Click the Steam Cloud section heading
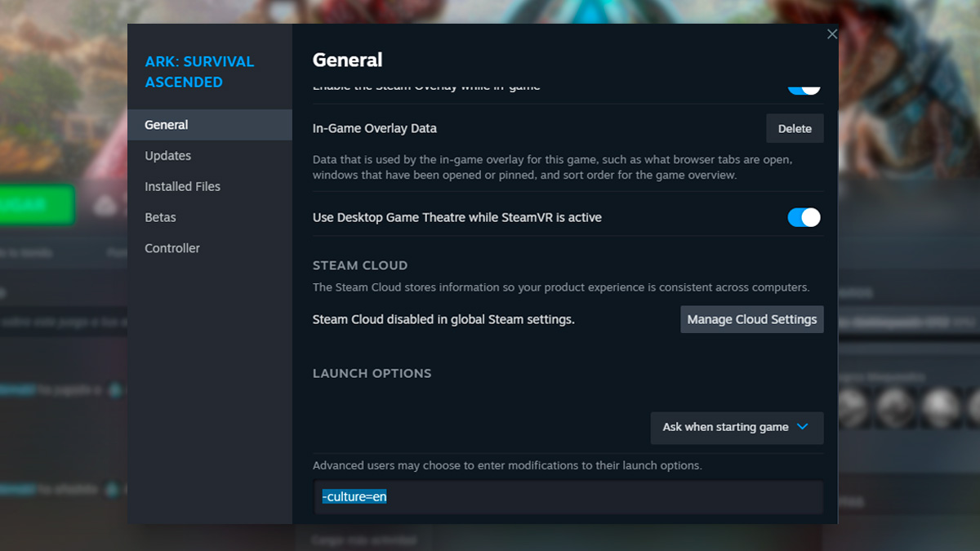This screenshot has width=980, height=551. point(360,265)
